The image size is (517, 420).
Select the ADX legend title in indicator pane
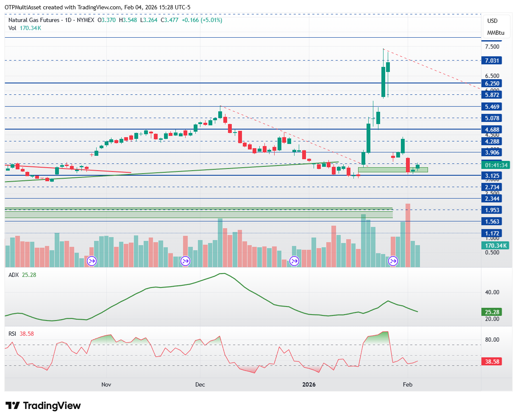[x=14, y=275]
